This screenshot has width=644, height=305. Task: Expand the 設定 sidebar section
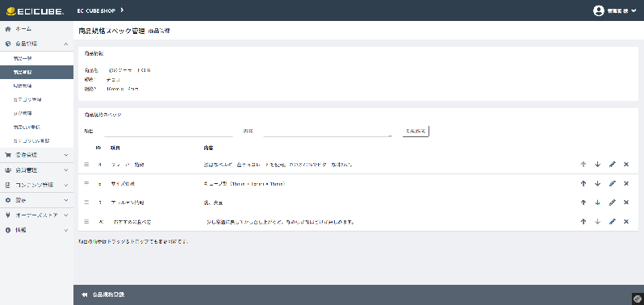[x=36, y=200]
